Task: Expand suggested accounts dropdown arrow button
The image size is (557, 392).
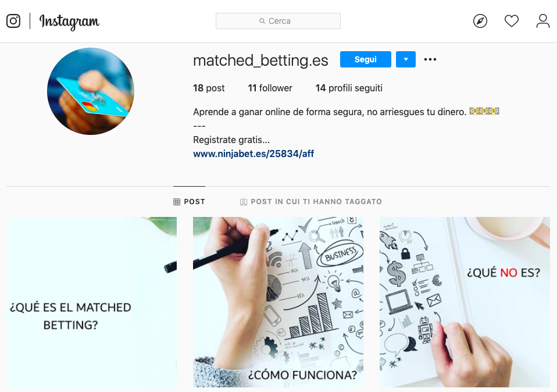Action: [406, 59]
